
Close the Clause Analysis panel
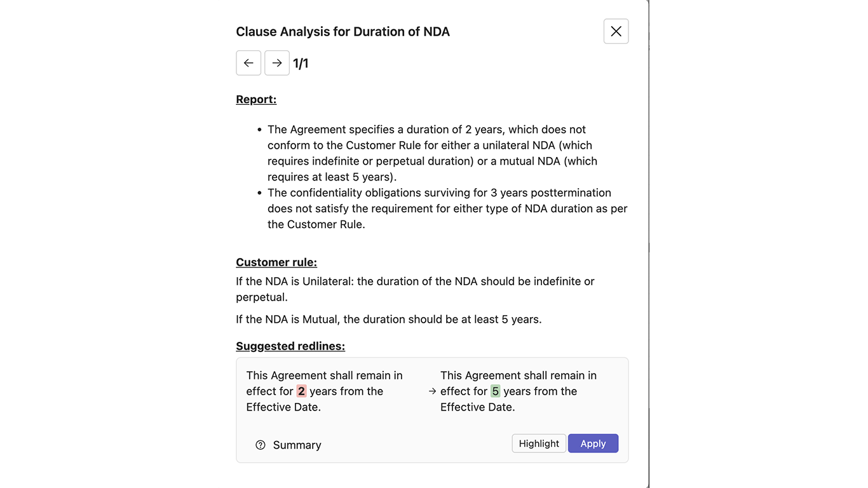pos(616,31)
